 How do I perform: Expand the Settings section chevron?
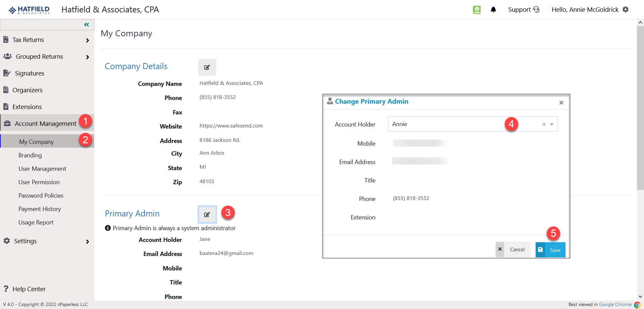[x=87, y=241]
